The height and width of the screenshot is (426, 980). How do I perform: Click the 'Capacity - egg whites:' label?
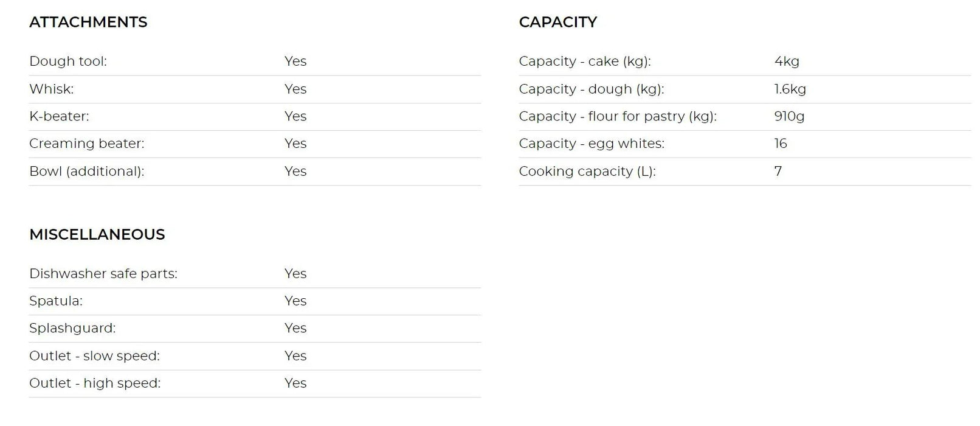pos(591,144)
